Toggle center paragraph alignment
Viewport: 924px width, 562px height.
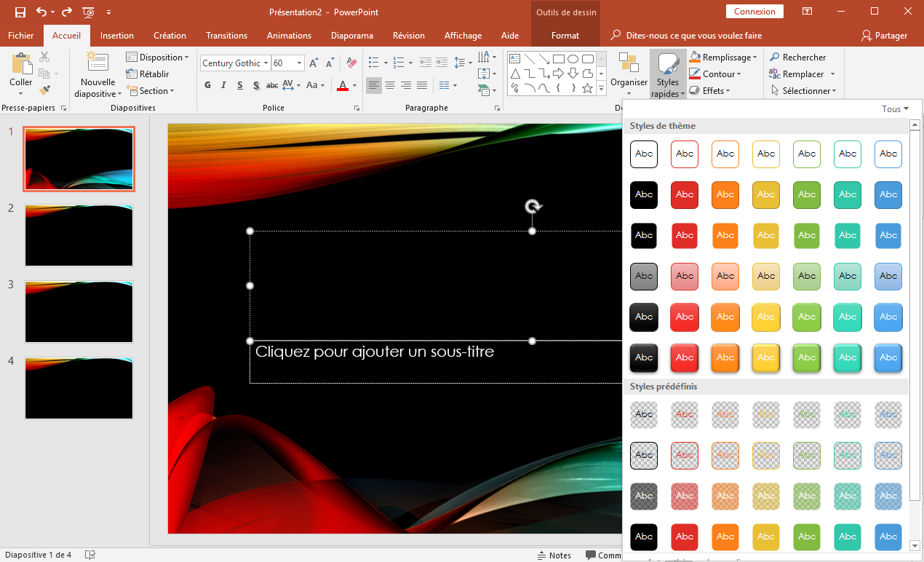click(390, 86)
